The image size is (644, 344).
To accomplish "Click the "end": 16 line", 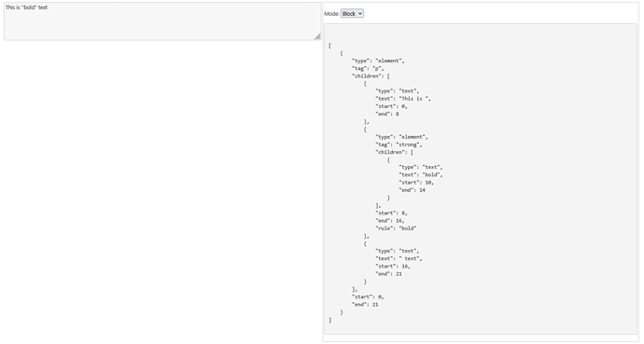I will tap(390, 221).
